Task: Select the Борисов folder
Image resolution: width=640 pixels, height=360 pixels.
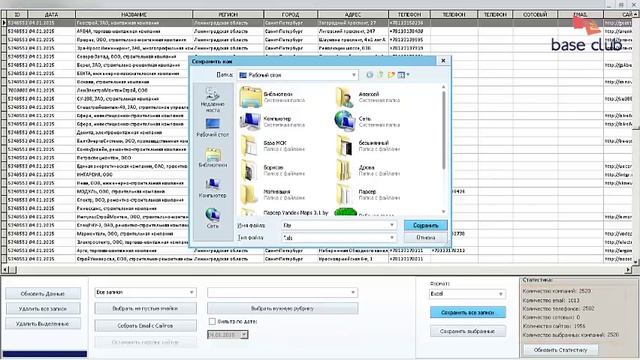Action: 272,170
